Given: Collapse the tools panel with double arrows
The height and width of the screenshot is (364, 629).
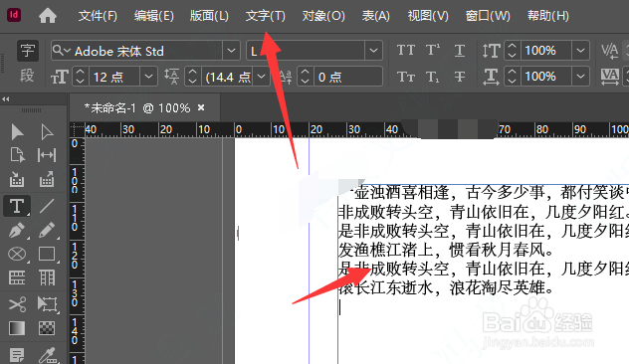Looking at the screenshot, I should (6, 99).
